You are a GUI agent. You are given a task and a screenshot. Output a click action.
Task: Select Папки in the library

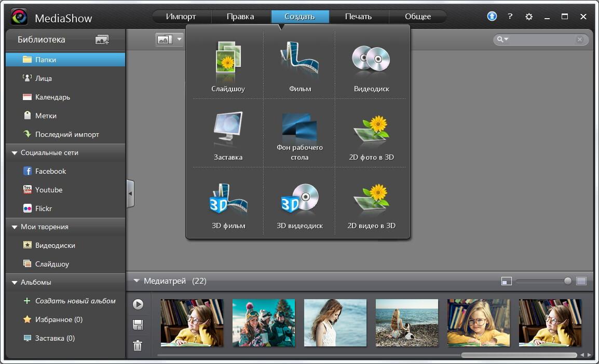[x=65, y=60]
